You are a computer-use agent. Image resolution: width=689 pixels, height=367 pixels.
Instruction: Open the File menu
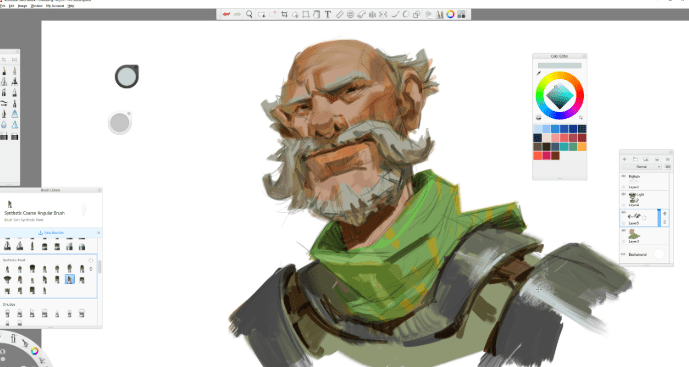click(3, 6)
